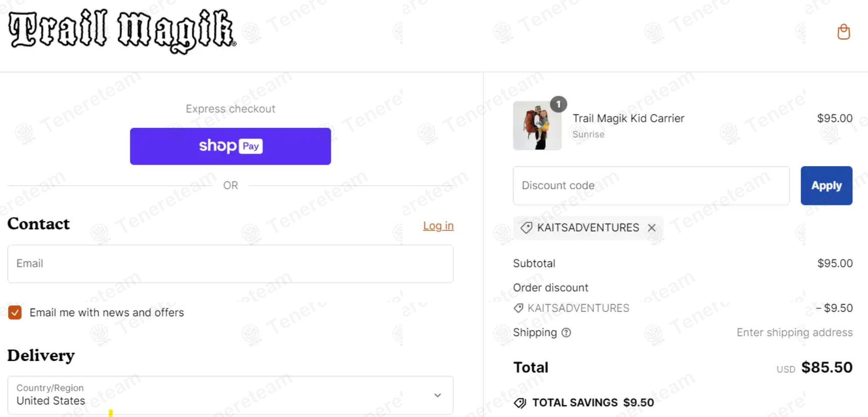Open the shopping bag cart icon
The height and width of the screenshot is (417, 868).
coord(843,32)
